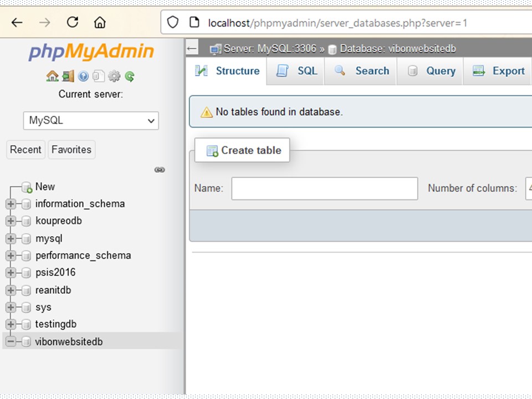The image size is (532, 399).
Task: Reload the page with the refresh icon
Action: click(x=72, y=22)
